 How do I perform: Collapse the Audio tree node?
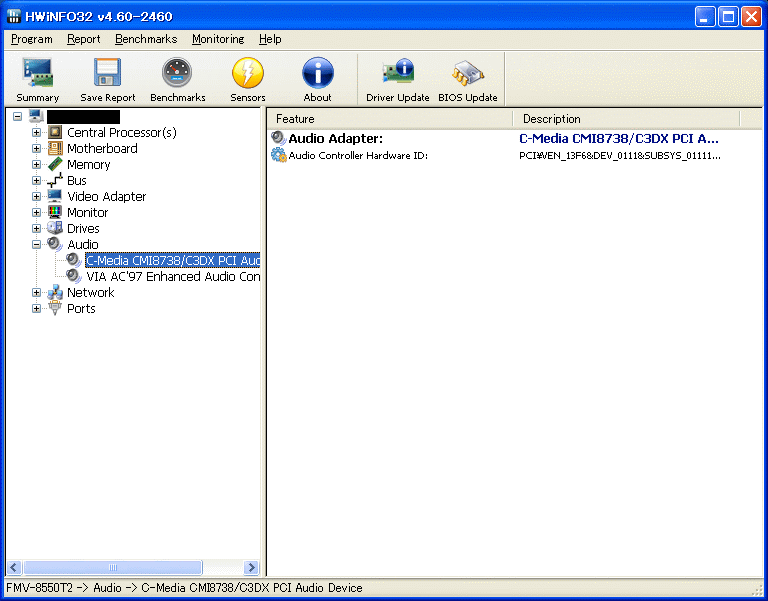(37, 245)
